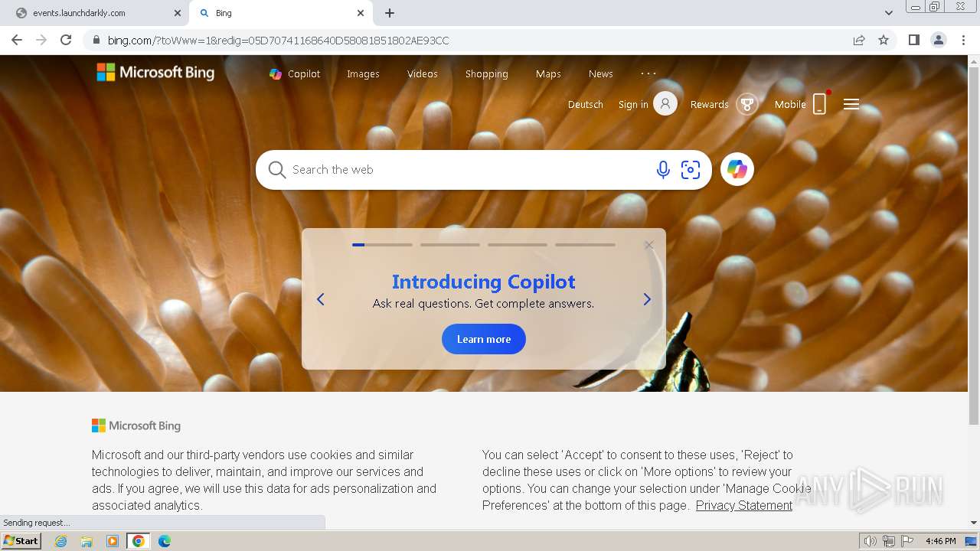Select the third carousel progress indicator
The image size is (980, 551).
(518, 245)
